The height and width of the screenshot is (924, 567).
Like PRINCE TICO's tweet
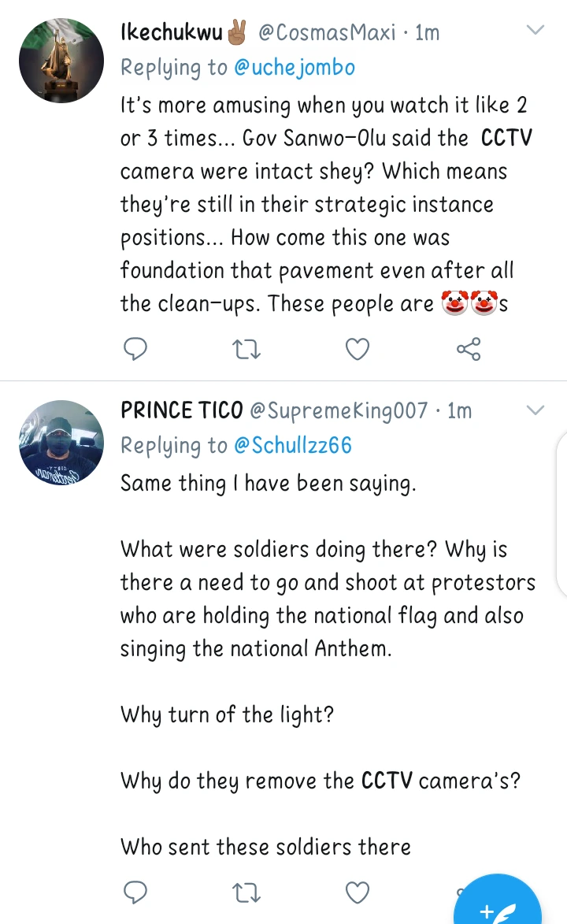tap(358, 892)
